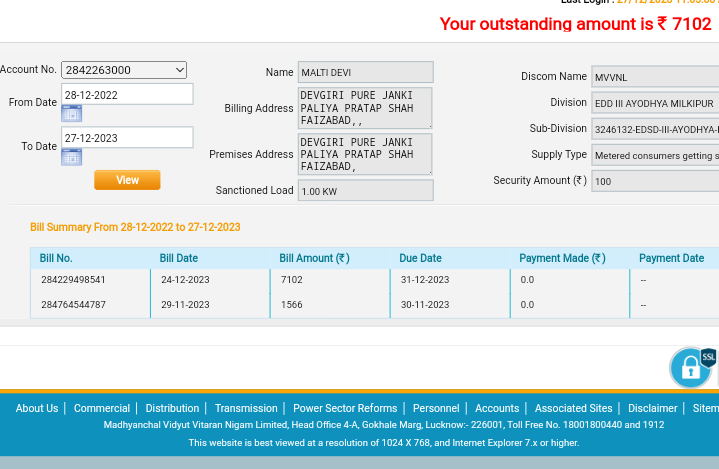719x469 pixels.
Task: Open the To Date calendar picker icon
Action: click(72, 157)
